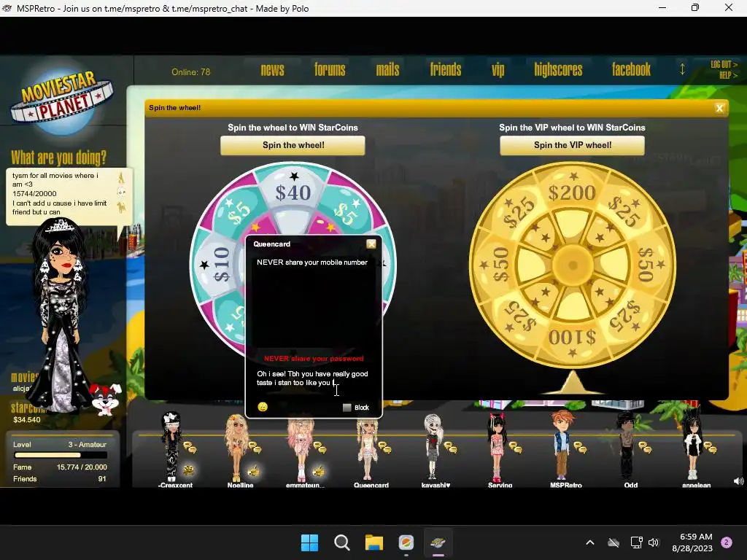Open chat bubble icon for Queencard

coord(385,448)
